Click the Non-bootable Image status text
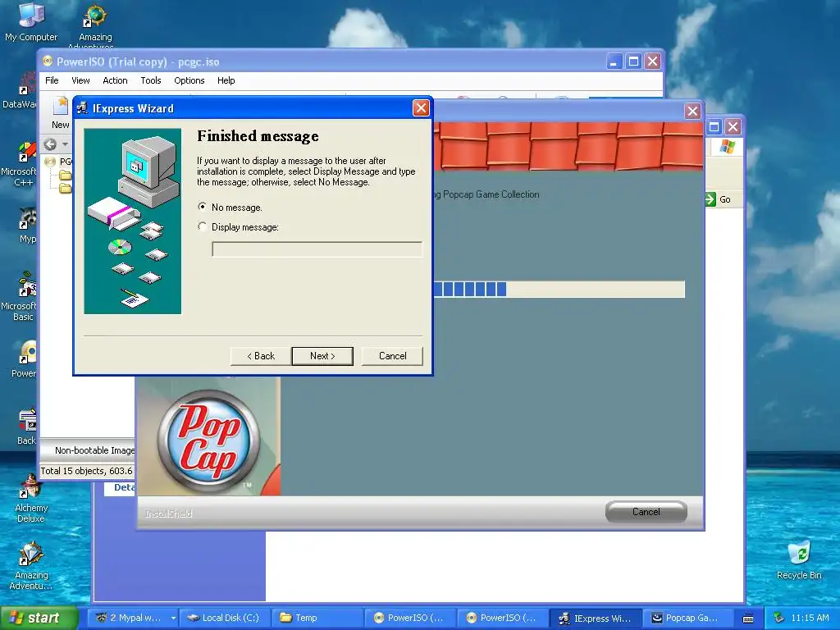Viewport: 840px width, 630px height. coord(95,450)
